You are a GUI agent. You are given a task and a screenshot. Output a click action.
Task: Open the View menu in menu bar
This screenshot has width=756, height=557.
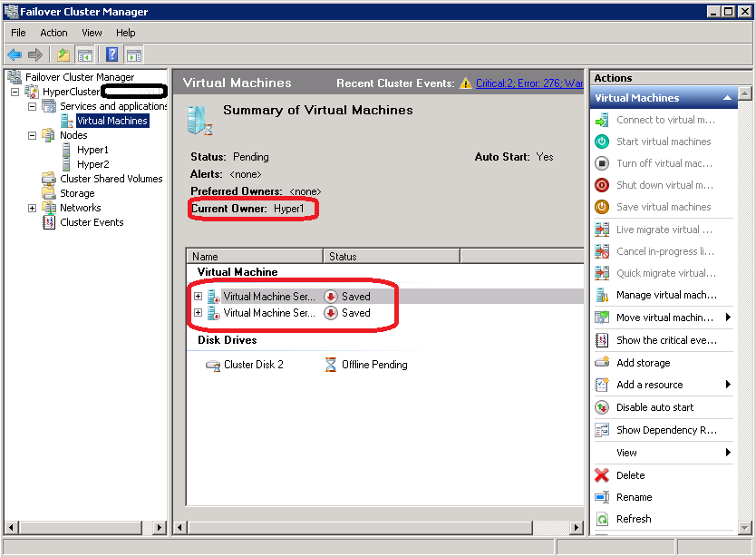92,33
